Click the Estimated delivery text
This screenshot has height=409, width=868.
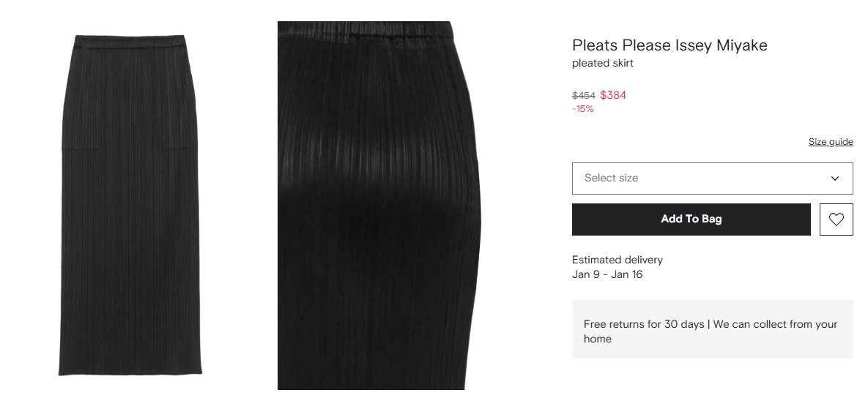pos(617,260)
